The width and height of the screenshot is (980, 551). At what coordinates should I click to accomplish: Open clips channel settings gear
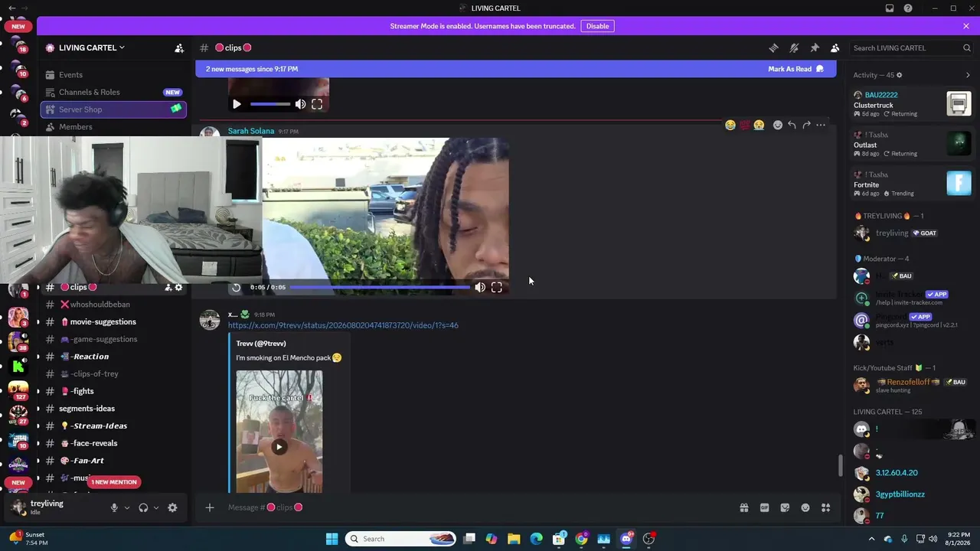pos(179,288)
